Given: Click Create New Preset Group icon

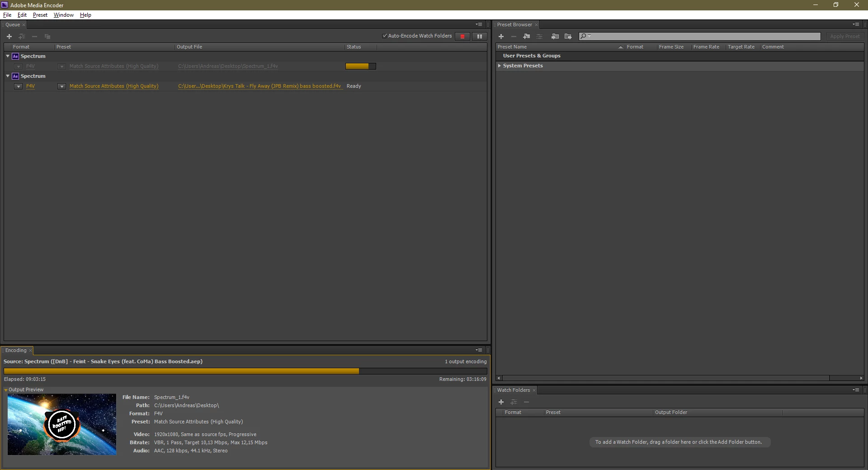Looking at the screenshot, I should (x=527, y=36).
